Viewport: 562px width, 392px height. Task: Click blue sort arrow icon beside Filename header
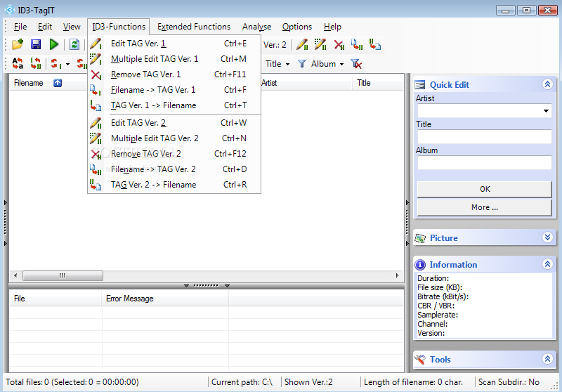tap(58, 83)
